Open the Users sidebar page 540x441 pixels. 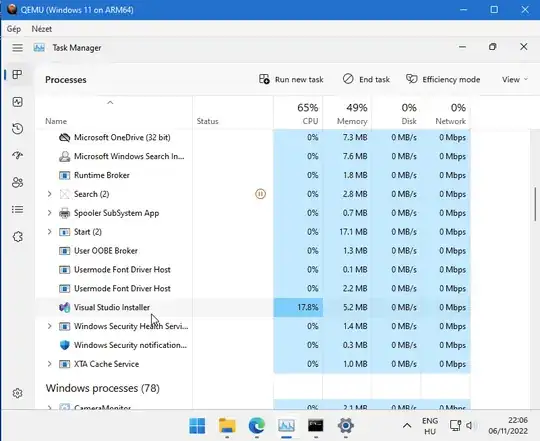coord(18,182)
